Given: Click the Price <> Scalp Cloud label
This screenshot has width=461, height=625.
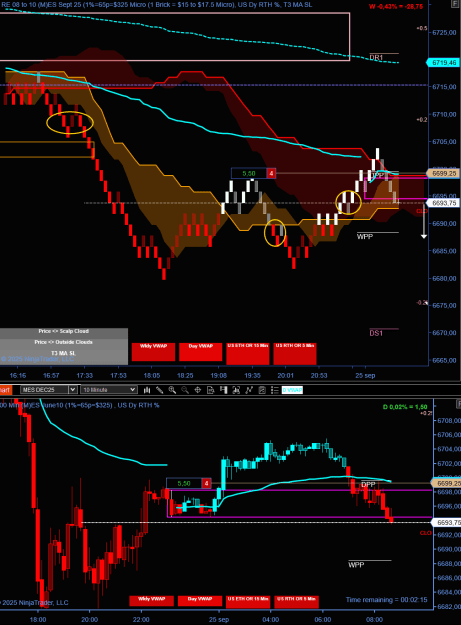Looking at the screenshot, I should (x=64, y=331).
